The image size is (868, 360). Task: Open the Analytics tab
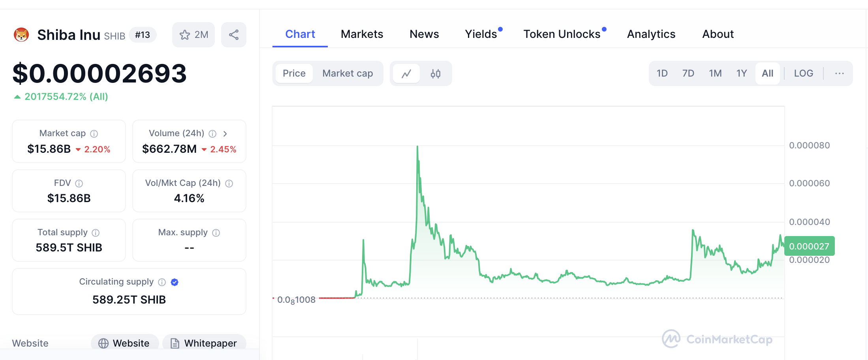click(651, 34)
